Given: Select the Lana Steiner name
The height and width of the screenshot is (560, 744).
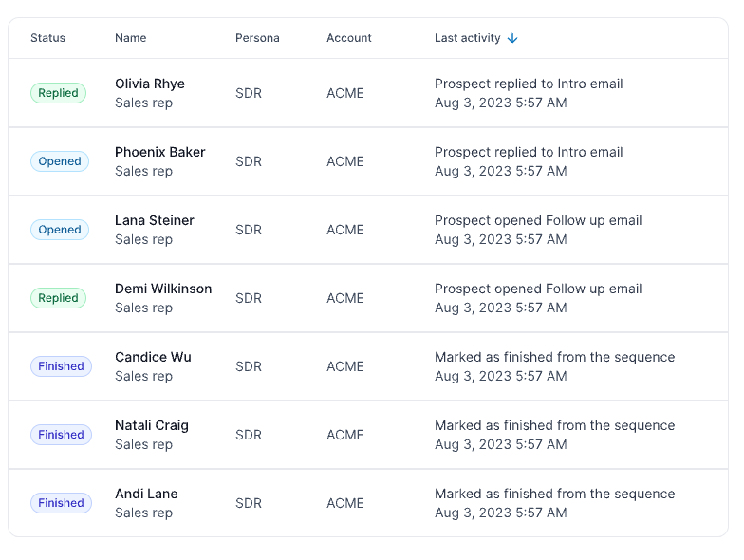Looking at the screenshot, I should pos(155,220).
